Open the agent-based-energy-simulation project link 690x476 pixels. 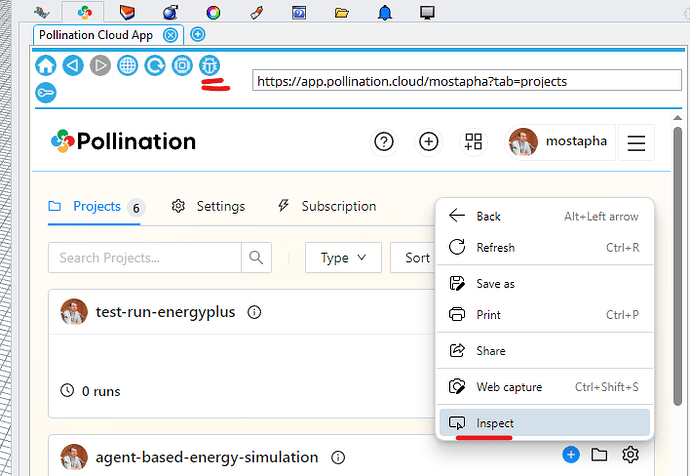coord(207,458)
